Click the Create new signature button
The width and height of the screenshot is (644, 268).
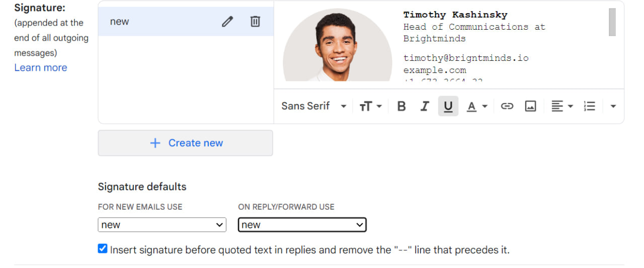point(185,143)
